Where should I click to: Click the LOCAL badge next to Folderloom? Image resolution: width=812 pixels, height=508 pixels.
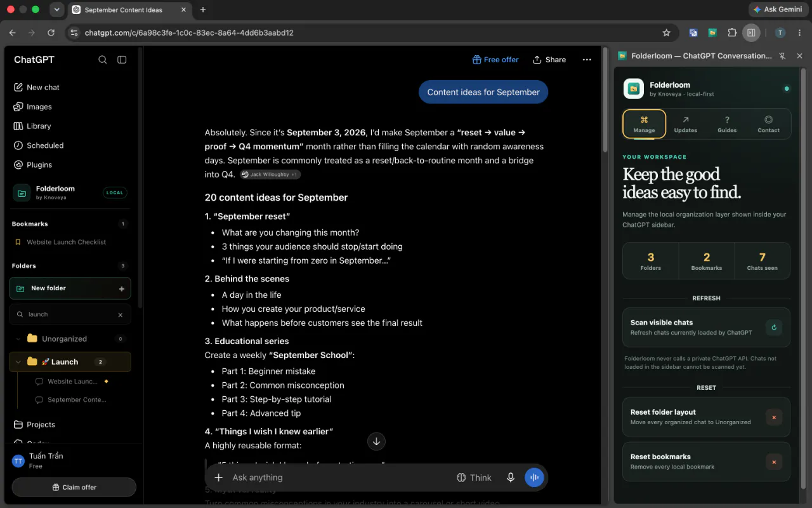115,192
